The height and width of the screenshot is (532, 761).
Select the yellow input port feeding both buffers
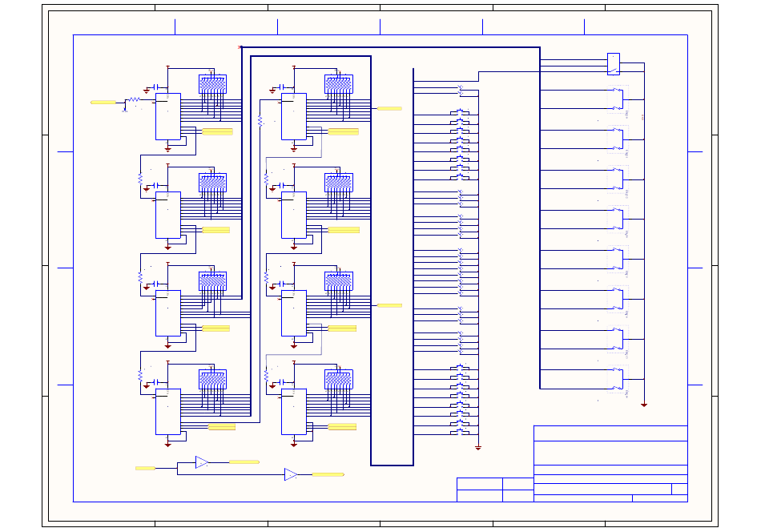pyautogui.click(x=145, y=469)
